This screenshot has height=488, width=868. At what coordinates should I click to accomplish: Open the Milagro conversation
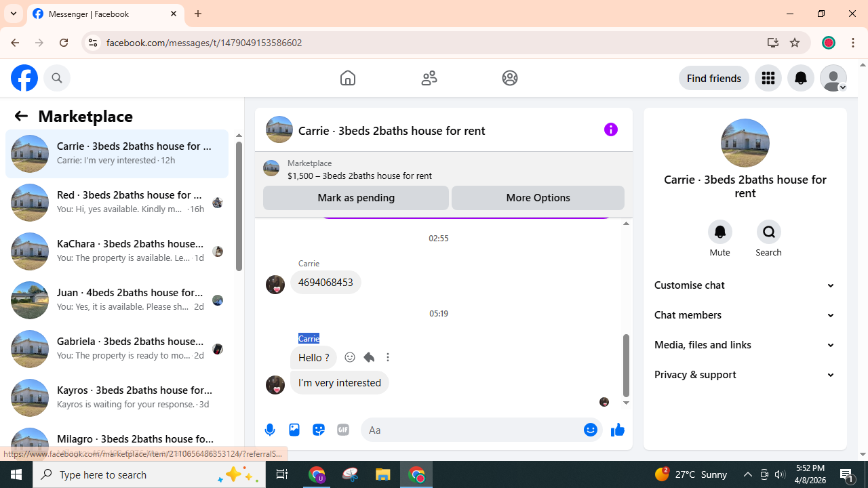[x=117, y=441]
